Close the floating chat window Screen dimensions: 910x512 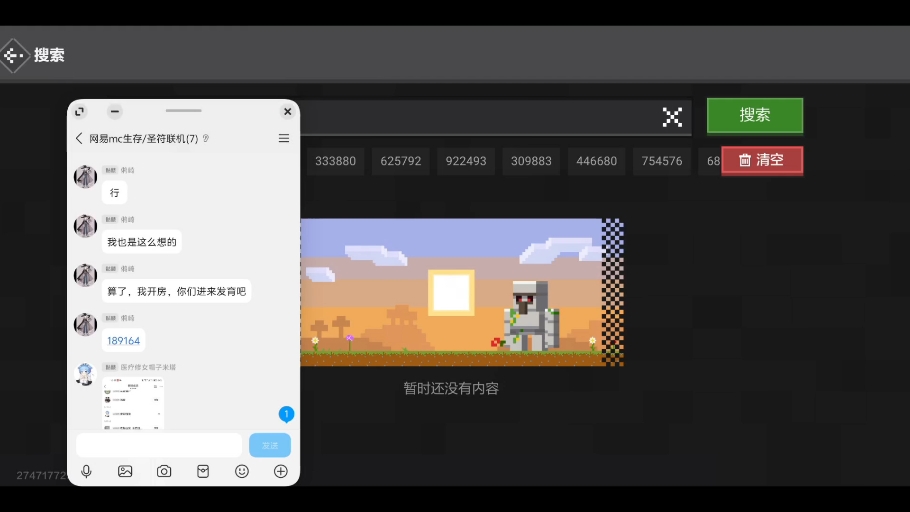(287, 111)
